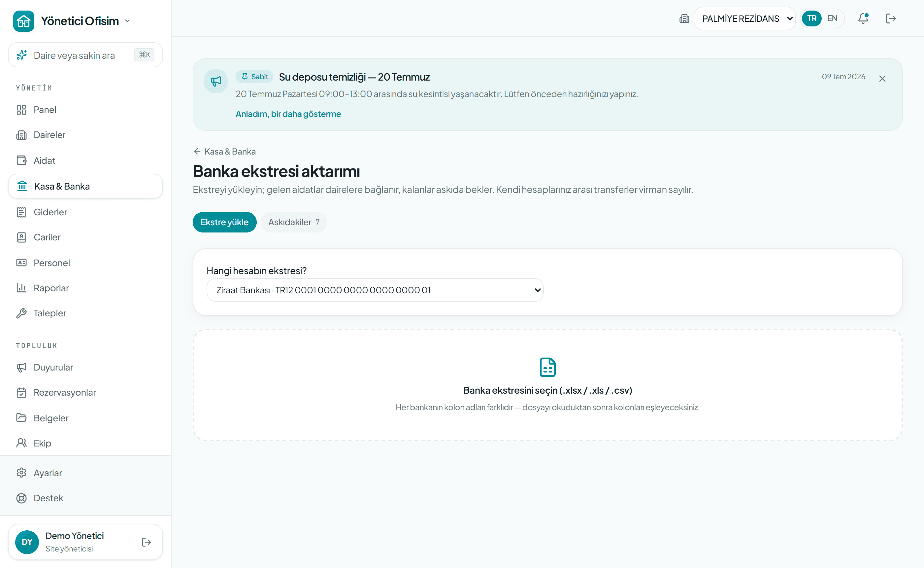Screen dimensions: 924x568
Task: Click Demo Yönetici user name
Action: click(75, 535)
